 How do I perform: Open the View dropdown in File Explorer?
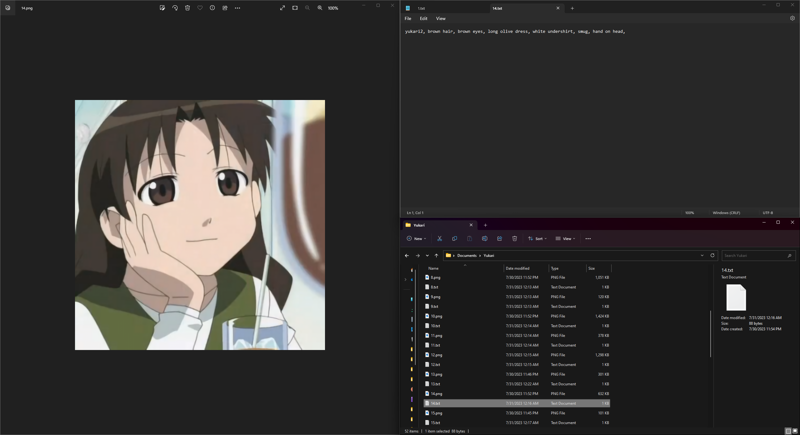[565, 239]
